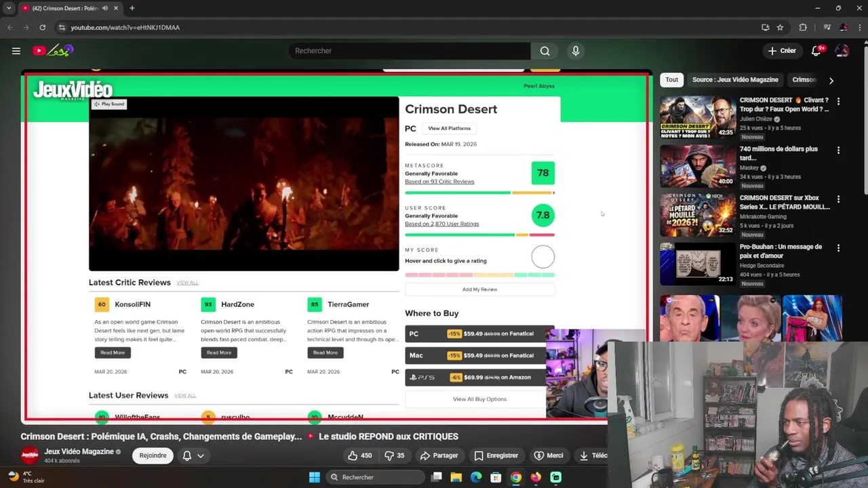Open Julien Chièze Crimson Desert video thumbnail

[698, 117]
